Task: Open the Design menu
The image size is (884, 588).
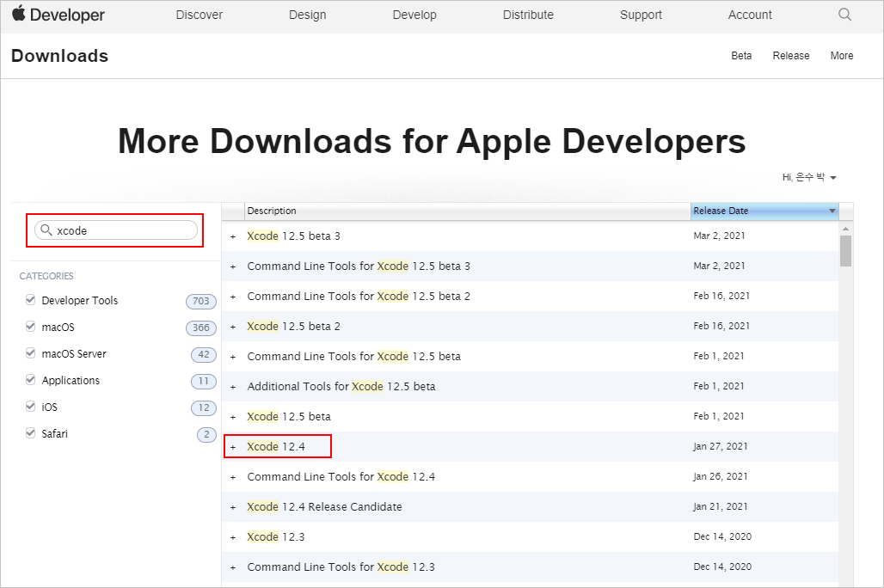Action: [x=307, y=15]
